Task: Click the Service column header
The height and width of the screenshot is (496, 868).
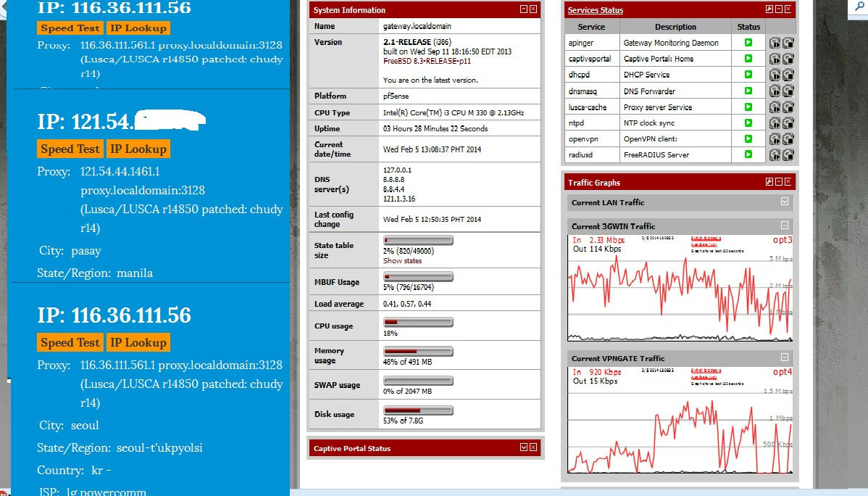Action: click(x=592, y=27)
